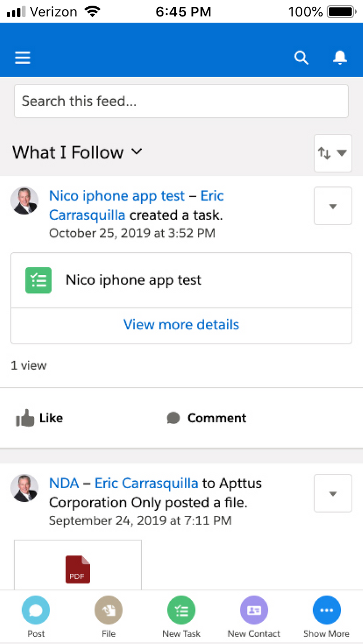The image size is (363, 644).
Task: Tap the Search this feed field
Action: (x=181, y=101)
